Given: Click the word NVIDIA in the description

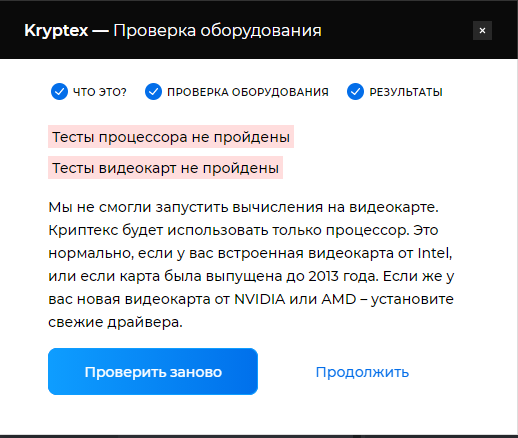Looking at the screenshot, I should [260, 299].
